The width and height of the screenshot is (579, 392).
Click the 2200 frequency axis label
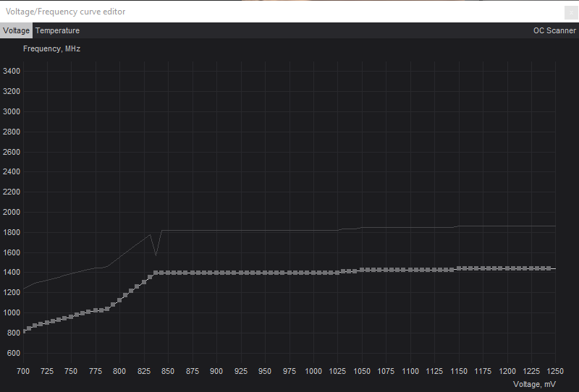[x=12, y=192]
